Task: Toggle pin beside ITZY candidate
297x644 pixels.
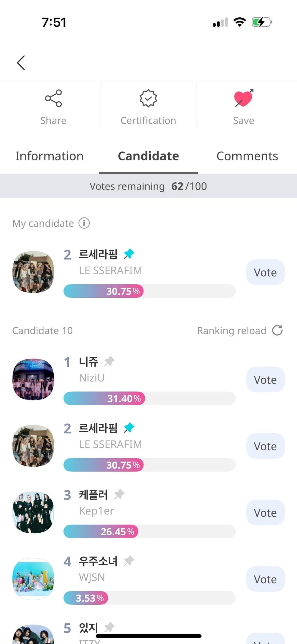Action: click(x=109, y=627)
